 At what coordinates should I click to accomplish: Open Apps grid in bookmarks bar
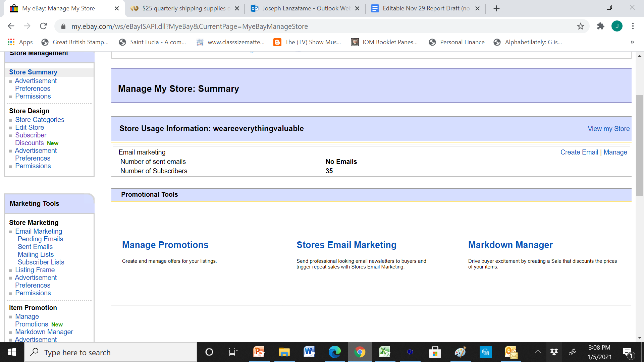[x=20, y=42]
